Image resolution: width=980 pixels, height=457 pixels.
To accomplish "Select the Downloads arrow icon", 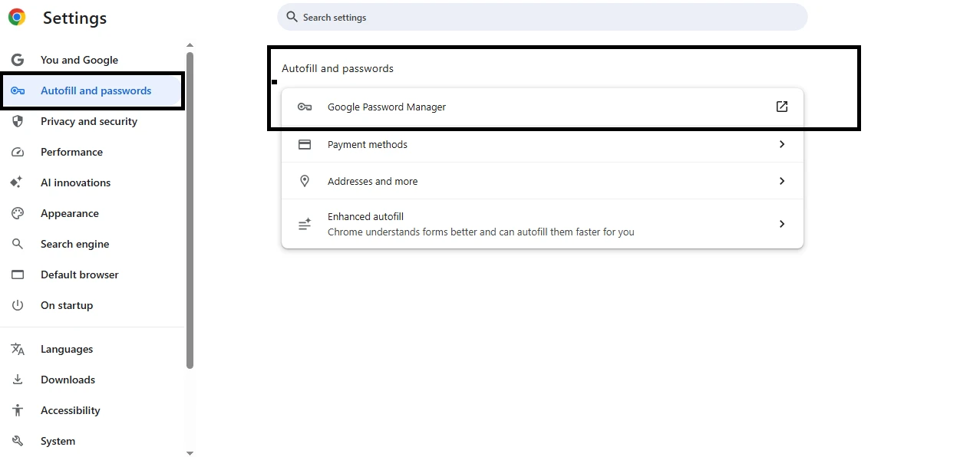I will point(17,380).
